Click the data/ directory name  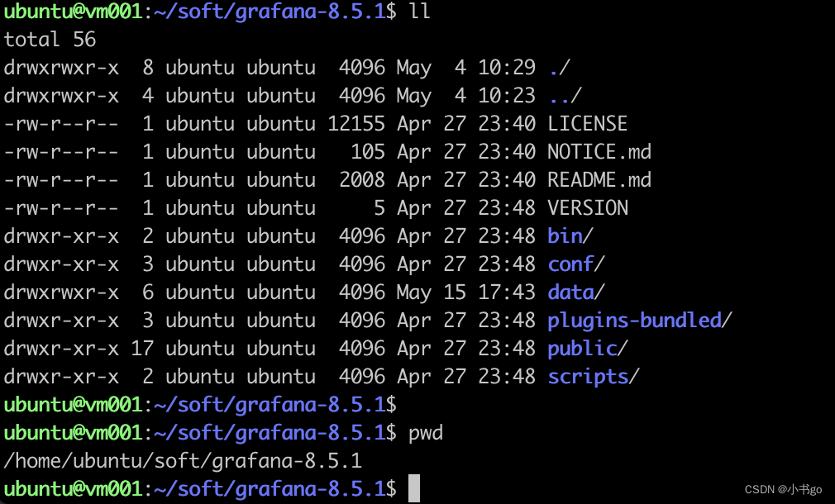[575, 292]
